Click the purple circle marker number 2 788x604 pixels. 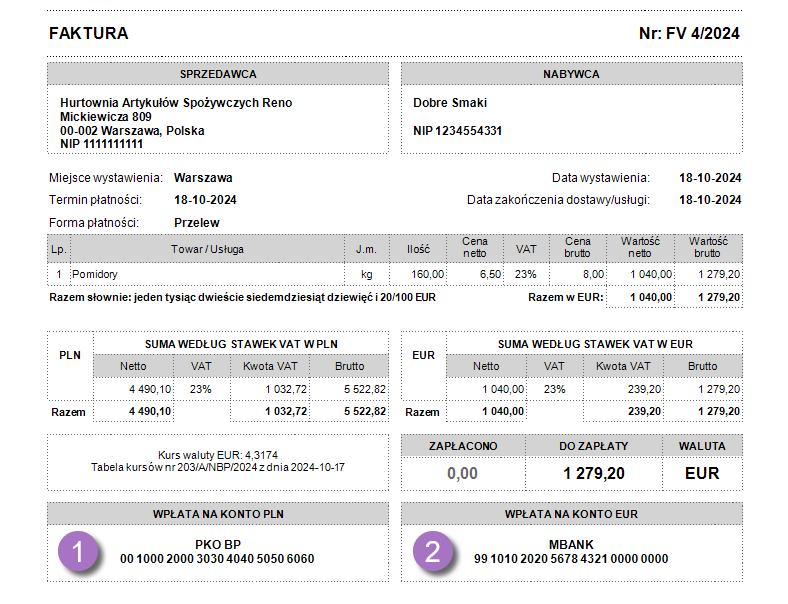432,552
